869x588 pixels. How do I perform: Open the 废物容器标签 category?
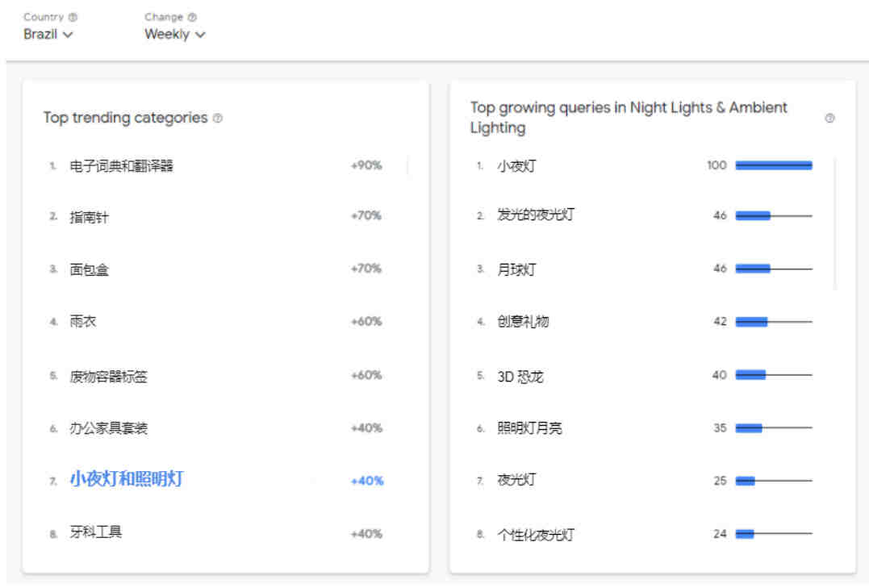[216, 376]
